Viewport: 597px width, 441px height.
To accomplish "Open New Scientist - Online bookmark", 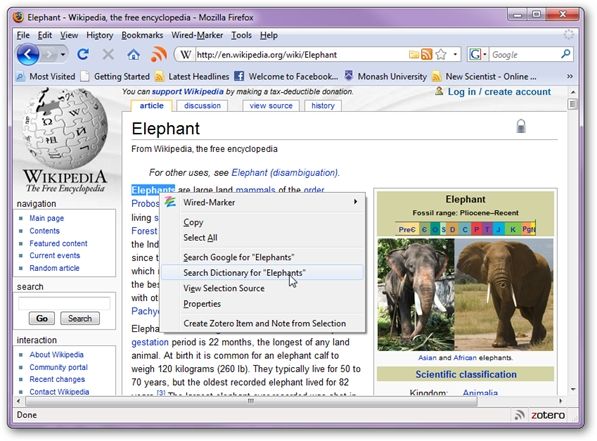I will point(484,77).
